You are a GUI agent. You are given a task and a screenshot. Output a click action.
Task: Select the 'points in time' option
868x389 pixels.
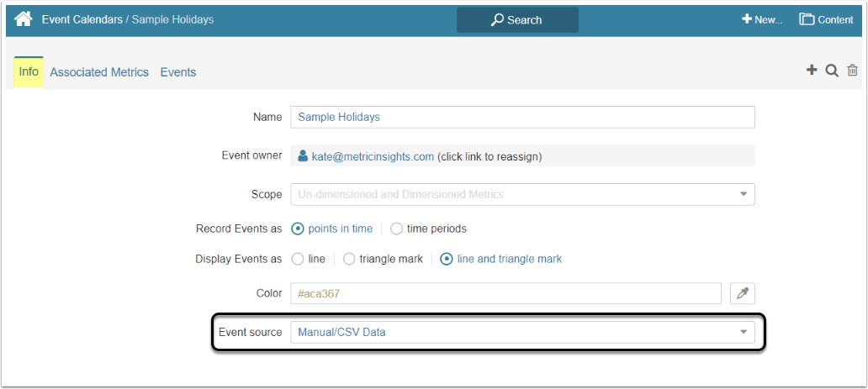pos(298,229)
